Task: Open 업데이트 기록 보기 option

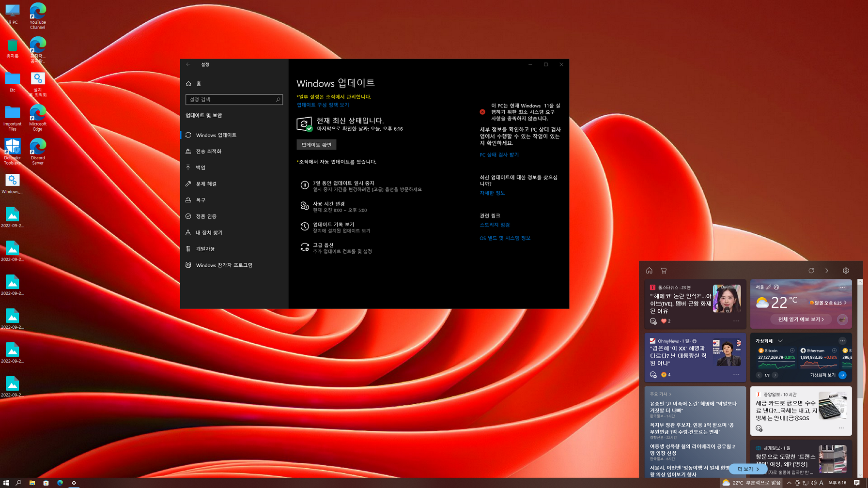Action: [335, 227]
